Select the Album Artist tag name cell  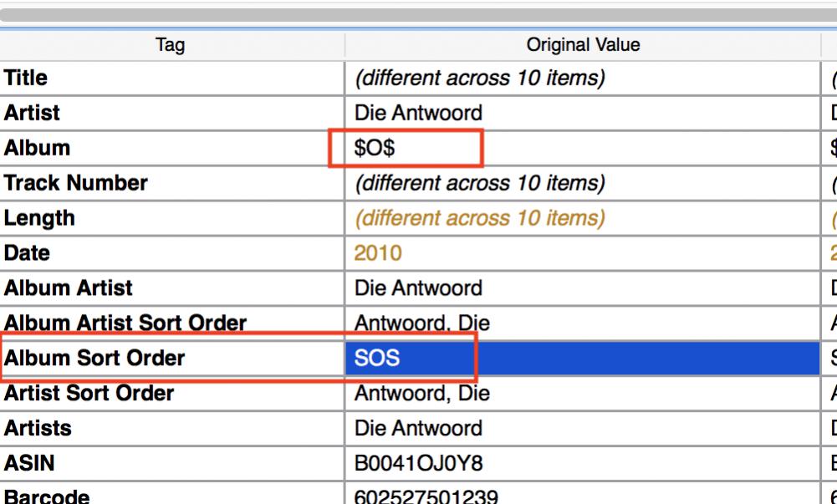pyautogui.click(x=69, y=288)
